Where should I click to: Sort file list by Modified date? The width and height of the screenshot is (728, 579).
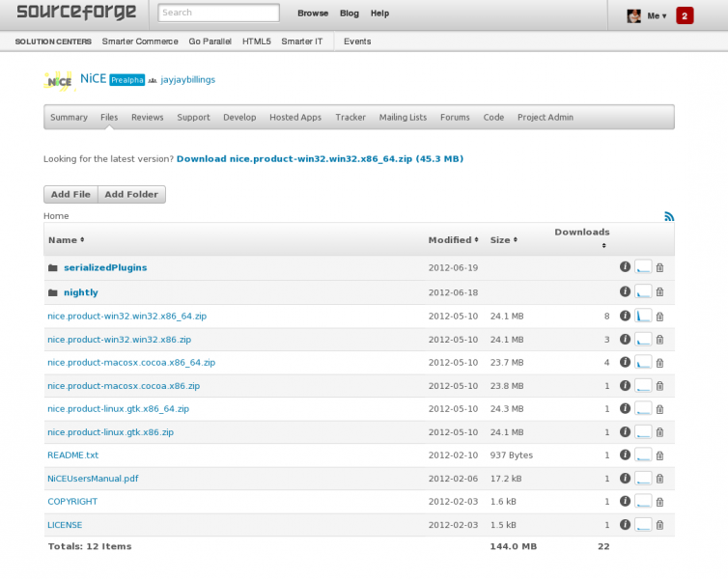453,240
